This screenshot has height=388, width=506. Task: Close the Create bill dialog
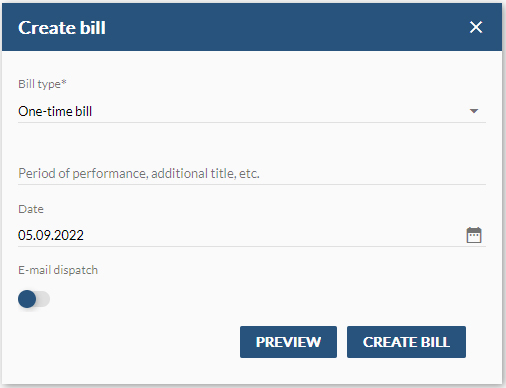pyautogui.click(x=476, y=27)
